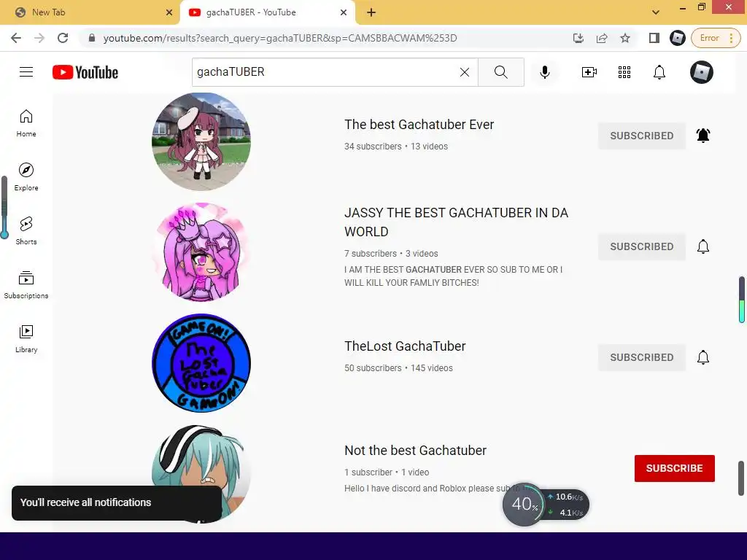Click the browser address bar URL
This screenshot has width=747, height=560.
[280, 38]
